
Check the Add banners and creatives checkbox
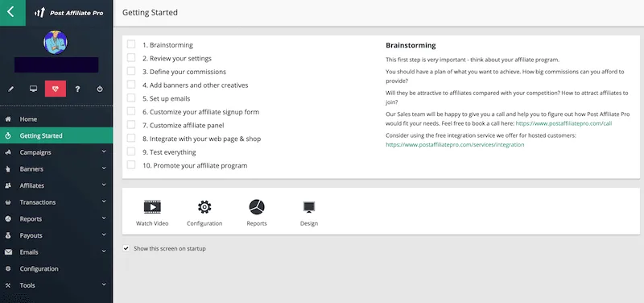pos(131,85)
